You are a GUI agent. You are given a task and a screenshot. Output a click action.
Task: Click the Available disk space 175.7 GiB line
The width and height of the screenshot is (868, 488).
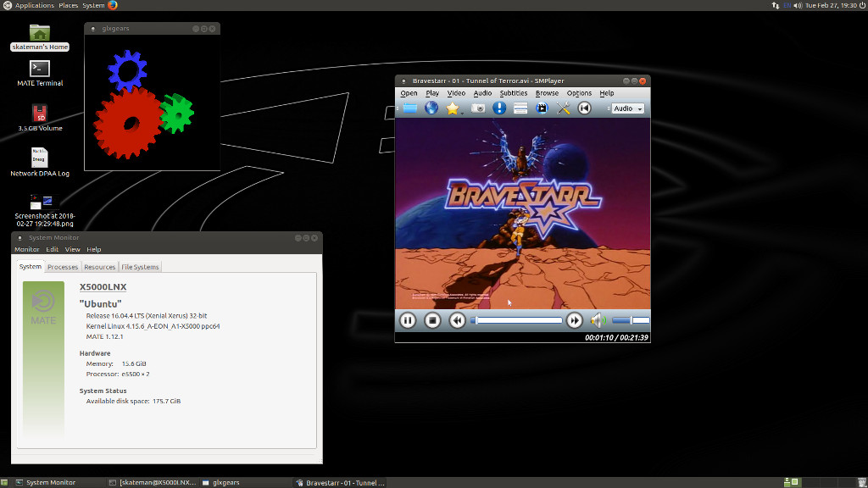pos(133,401)
